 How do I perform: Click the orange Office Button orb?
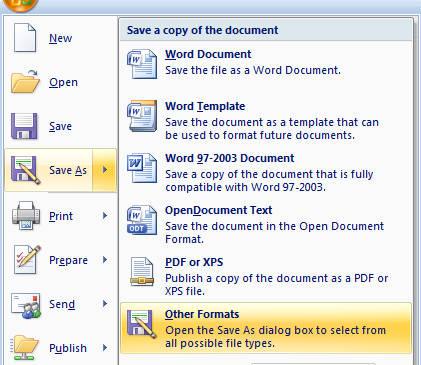tap(20, 4)
